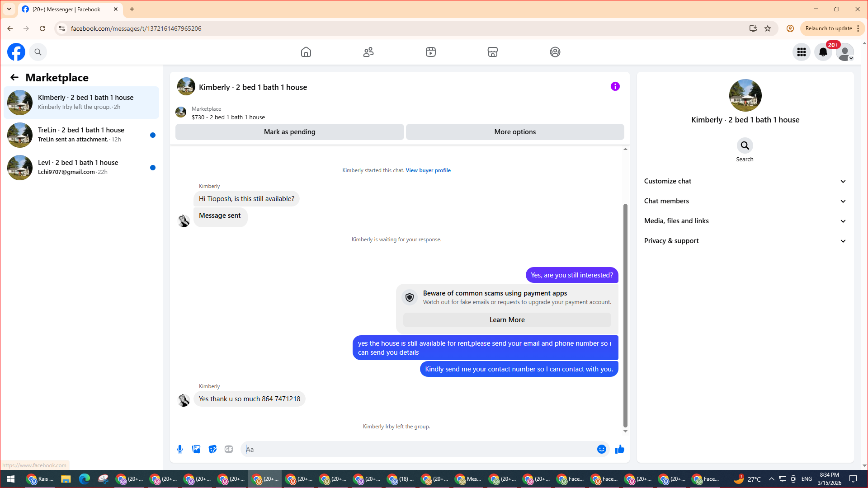
Task: Open the Facebook logo home link
Action: 16,52
